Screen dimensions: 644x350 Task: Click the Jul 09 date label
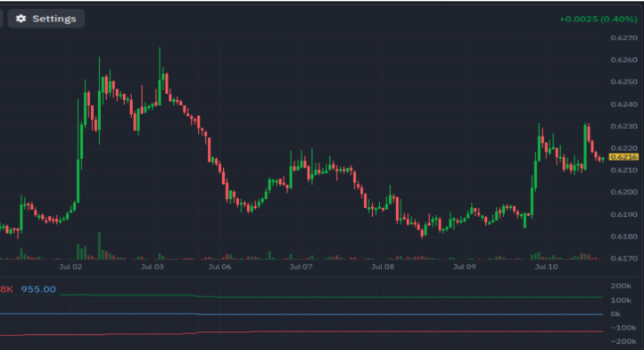tap(465, 267)
